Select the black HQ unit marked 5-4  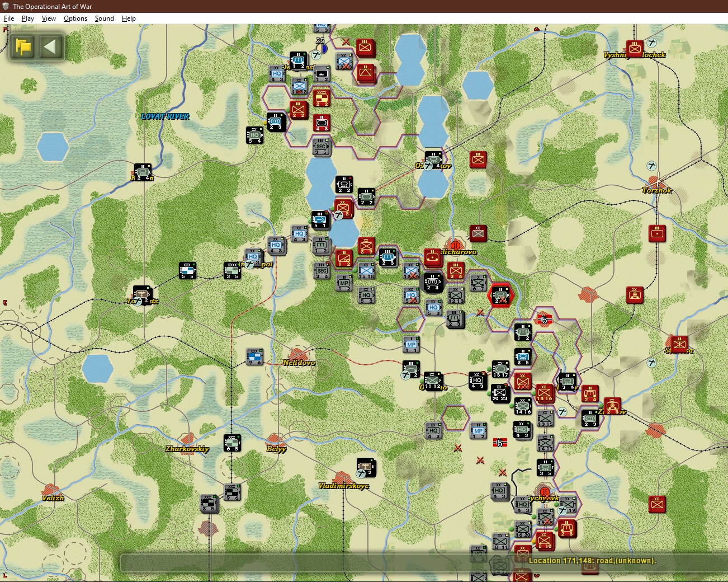click(254, 135)
